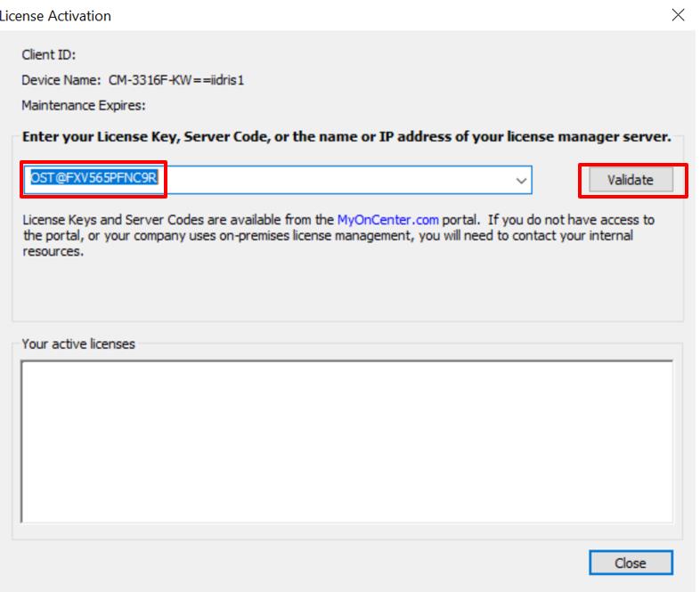Click the Client ID label
Viewport: 700px width, 592px height.
pyautogui.click(x=48, y=55)
